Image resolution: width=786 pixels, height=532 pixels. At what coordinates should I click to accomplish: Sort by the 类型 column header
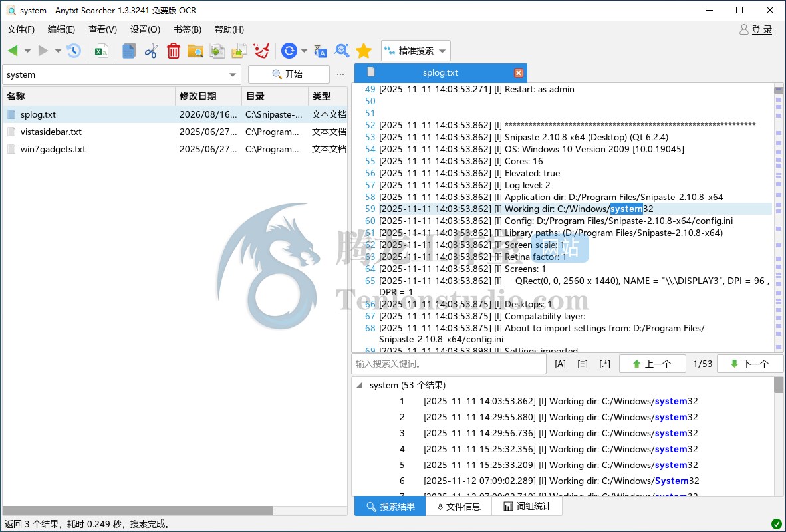328,96
